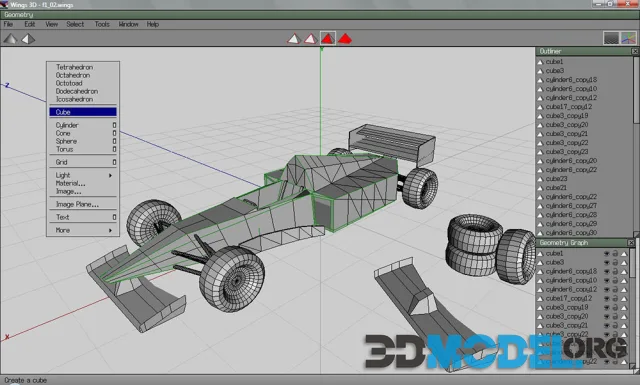The height and width of the screenshot is (385, 640).
Task: Open the Help menu
Action: 153,24
